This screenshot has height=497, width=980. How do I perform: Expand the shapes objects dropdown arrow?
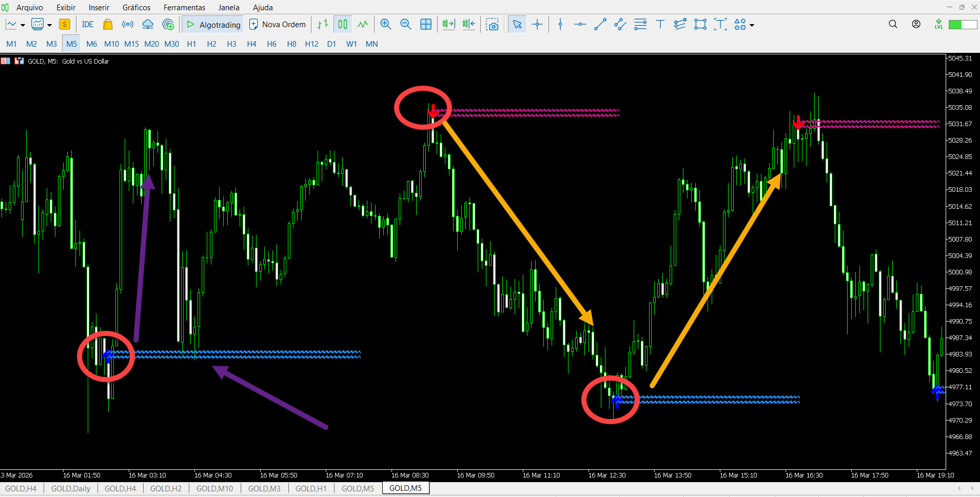tap(752, 25)
